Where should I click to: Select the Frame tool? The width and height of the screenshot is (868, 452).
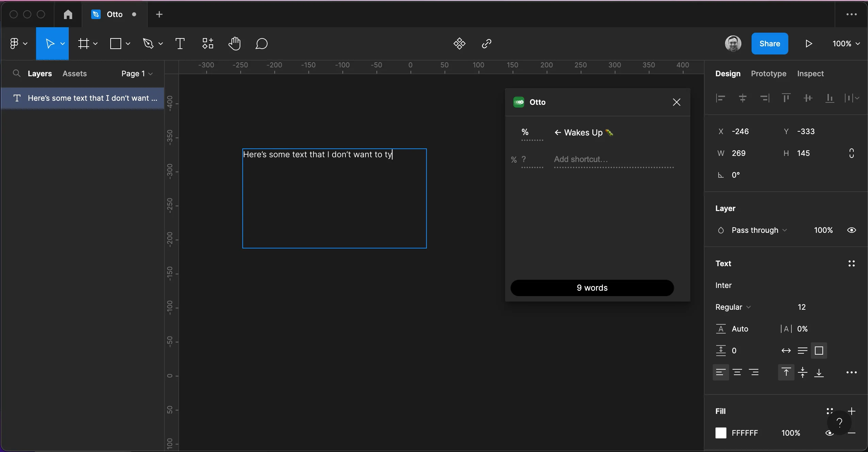(x=84, y=44)
